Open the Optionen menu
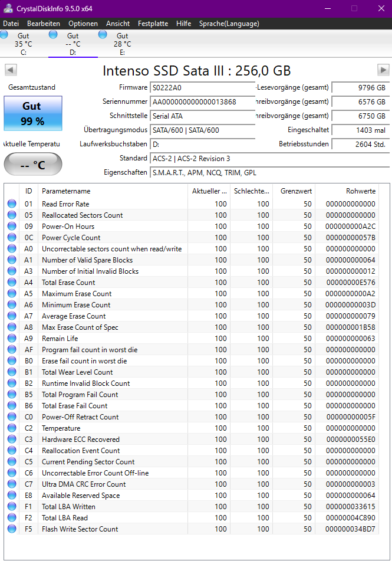Screen dimensions: 392x564 (83, 24)
